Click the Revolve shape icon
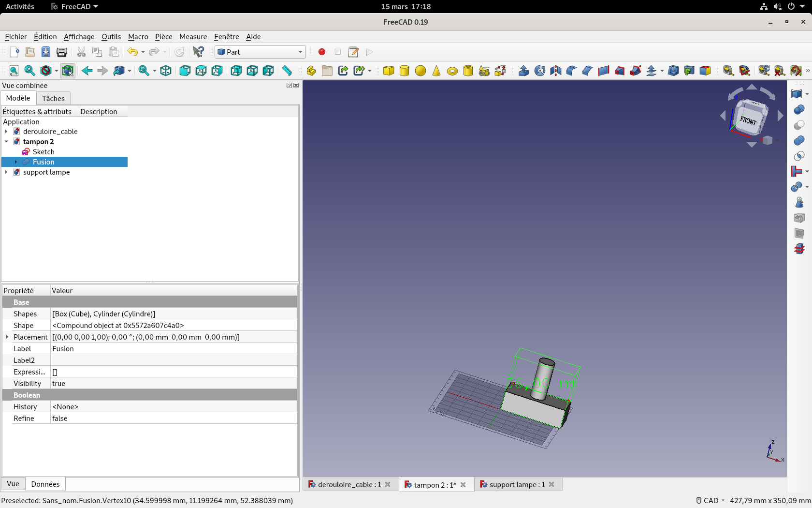This screenshot has height=508, width=812. 540,71
